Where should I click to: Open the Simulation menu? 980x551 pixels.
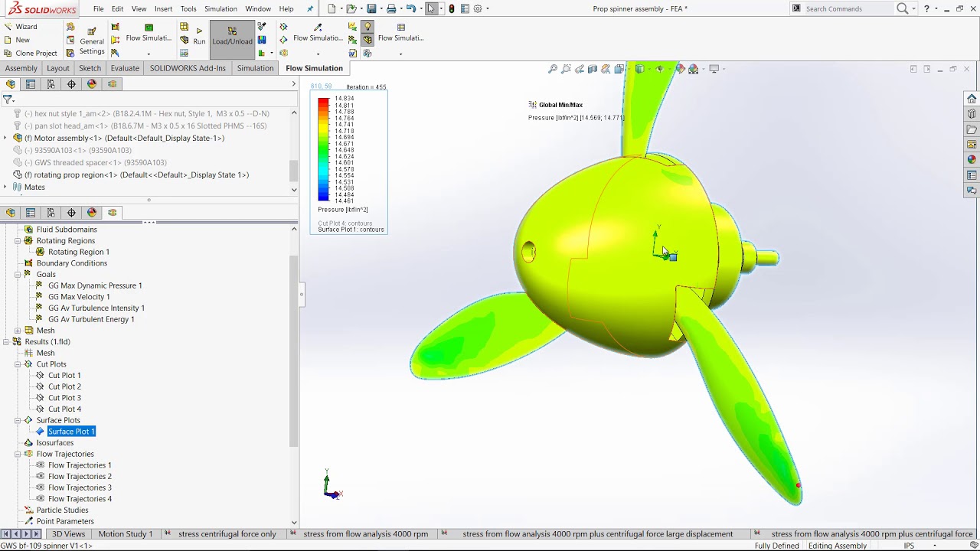[x=220, y=8]
